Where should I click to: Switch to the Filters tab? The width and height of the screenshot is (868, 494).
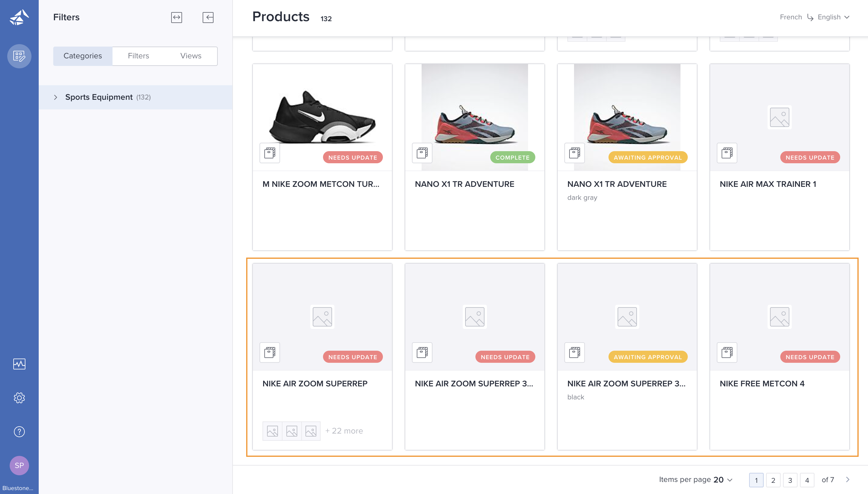(x=138, y=56)
